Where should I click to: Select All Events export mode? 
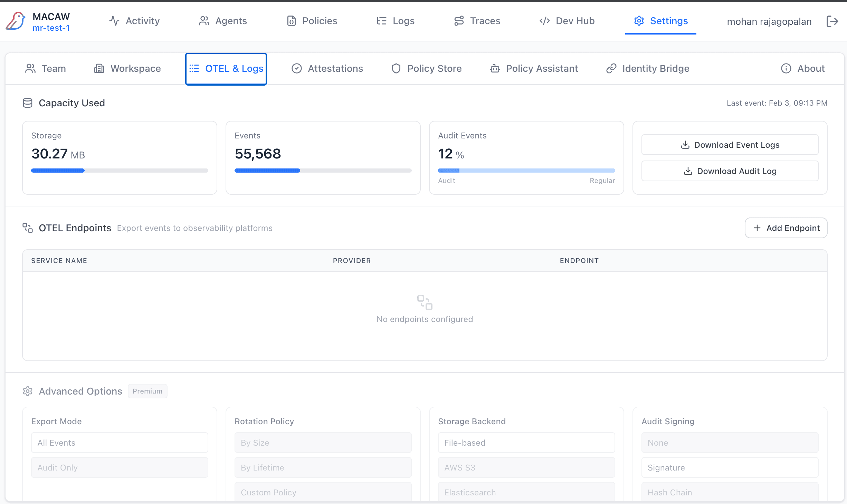[x=120, y=443]
